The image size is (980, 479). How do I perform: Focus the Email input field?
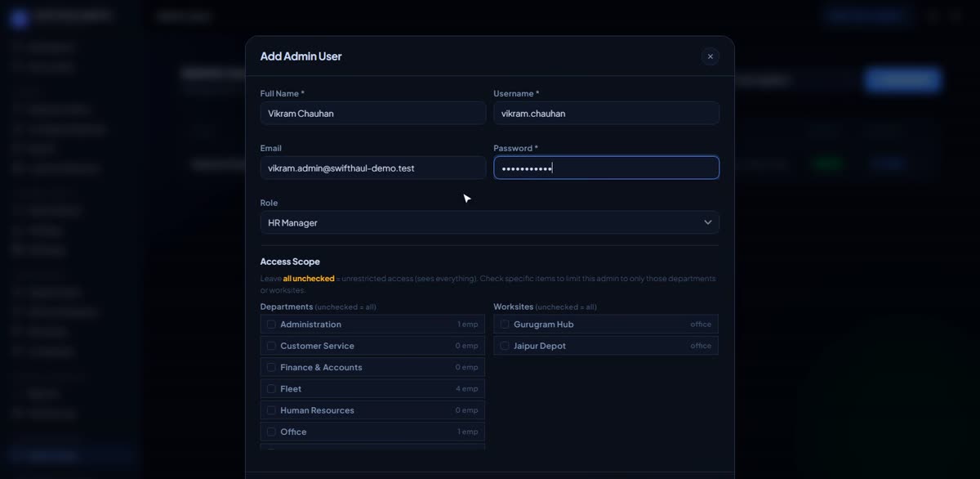point(373,168)
